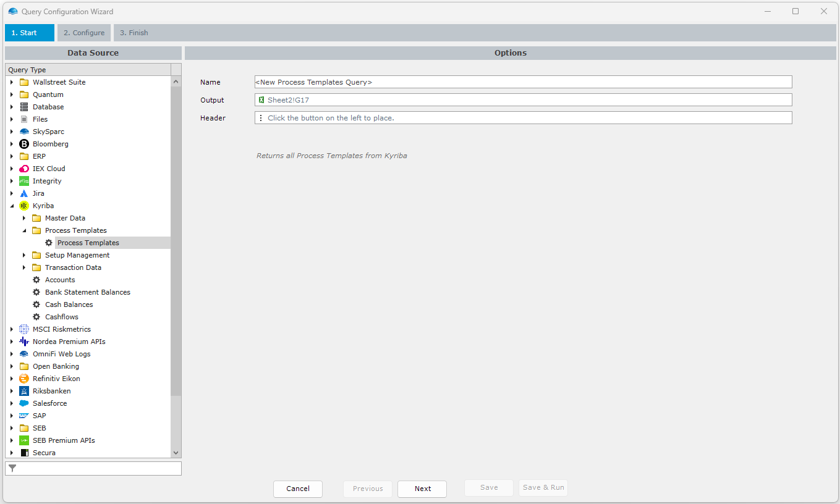Expand the Master Data folder arrow
The height and width of the screenshot is (504, 840).
[24, 218]
